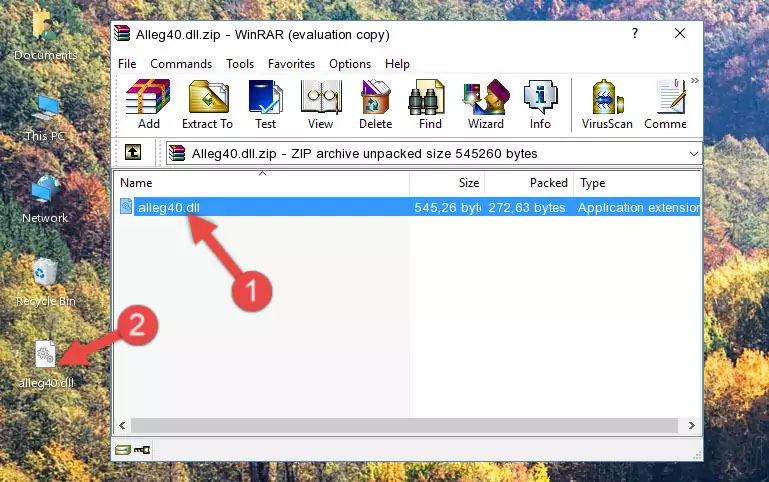Click the drive icon in status bar
769x482 pixels.
(123, 449)
